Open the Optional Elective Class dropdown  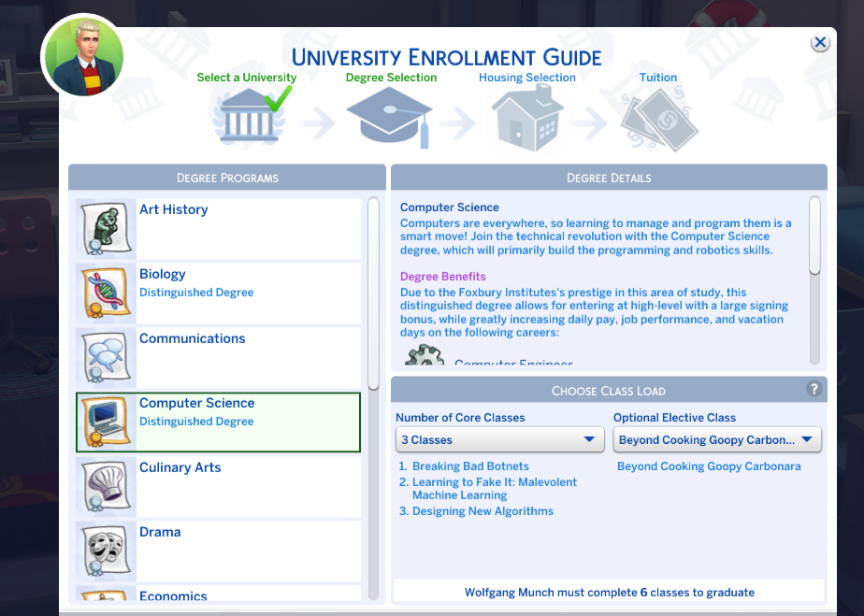pyautogui.click(x=717, y=439)
